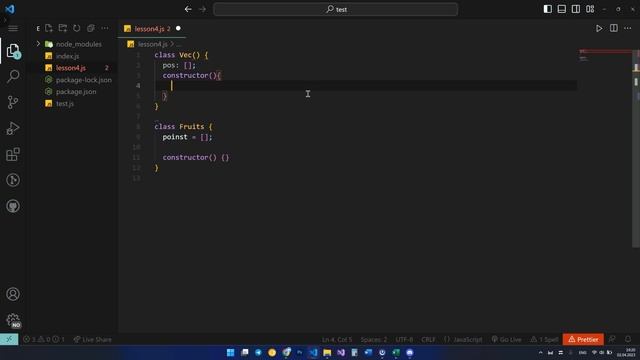Click the 'pos: [];' code line

pyautogui.click(x=179, y=65)
